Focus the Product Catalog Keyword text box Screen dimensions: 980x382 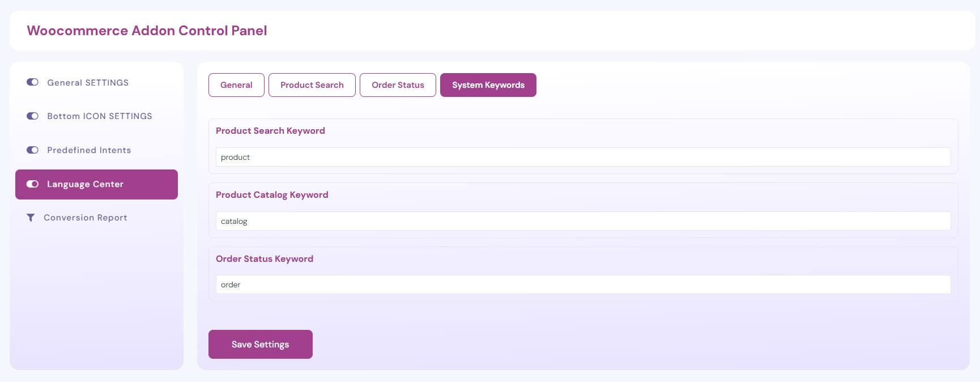pos(582,221)
